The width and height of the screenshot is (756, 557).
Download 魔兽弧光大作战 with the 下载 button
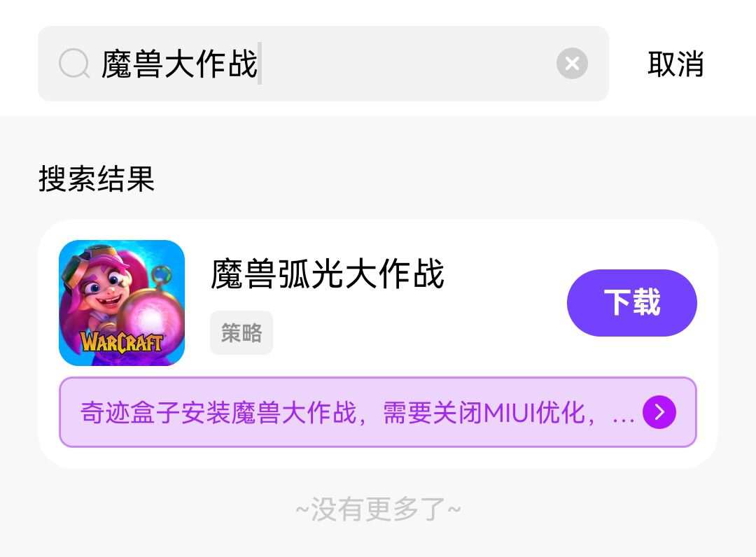pyautogui.click(x=631, y=302)
